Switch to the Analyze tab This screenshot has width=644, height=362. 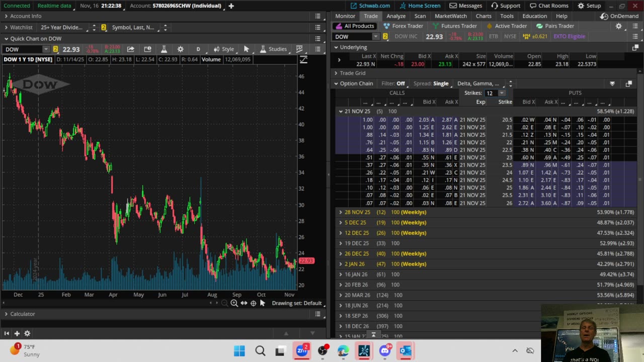[396, 16]
